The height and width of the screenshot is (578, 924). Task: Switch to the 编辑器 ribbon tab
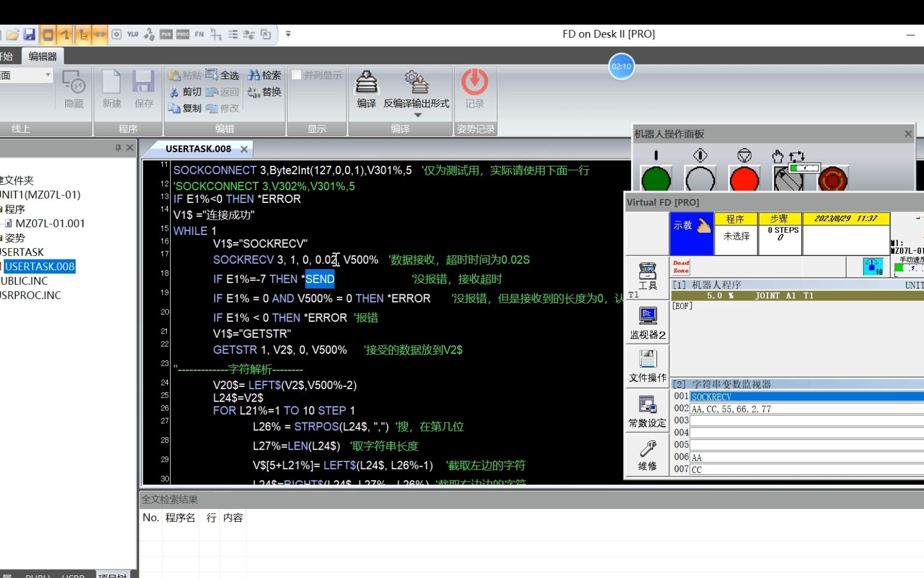[x=43, y=56]
